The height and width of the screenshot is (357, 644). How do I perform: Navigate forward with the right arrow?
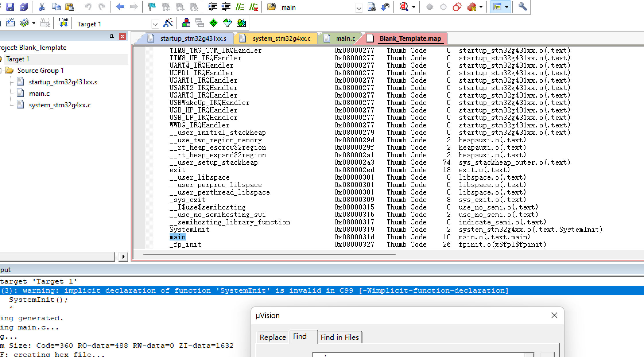click(134, 7)
